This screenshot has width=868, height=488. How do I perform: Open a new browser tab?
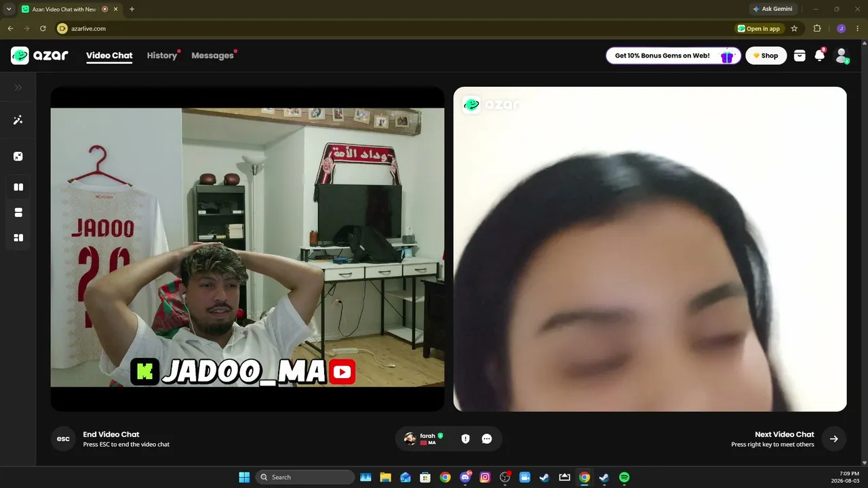coord(132,9)
